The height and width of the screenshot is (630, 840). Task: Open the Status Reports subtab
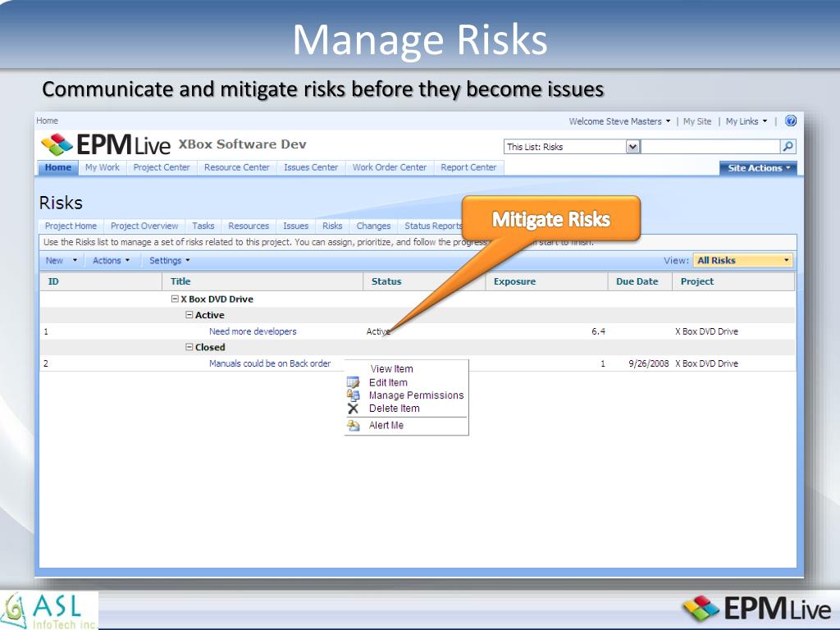pos(432,226)
